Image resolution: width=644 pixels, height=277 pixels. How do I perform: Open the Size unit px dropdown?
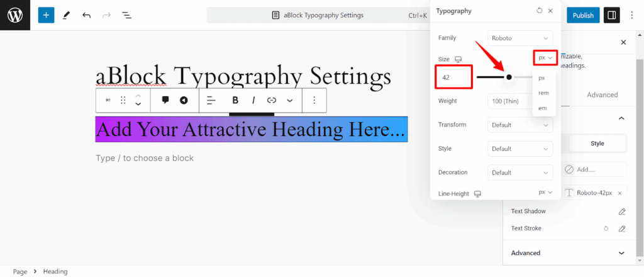[545, 57]
